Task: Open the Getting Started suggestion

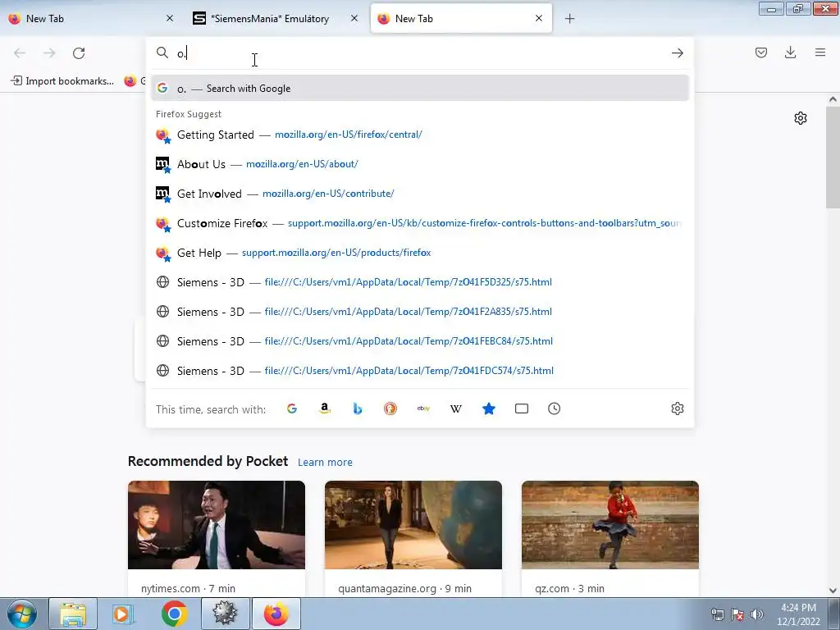Action: (x=419, y=135)
